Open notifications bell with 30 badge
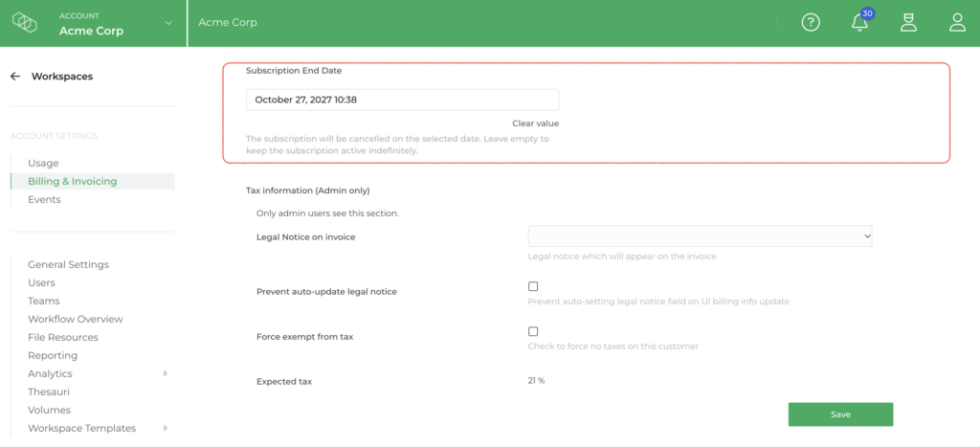The width and height of the screenshot is (980, 447). pyautogui.click(x=860, y=21)
